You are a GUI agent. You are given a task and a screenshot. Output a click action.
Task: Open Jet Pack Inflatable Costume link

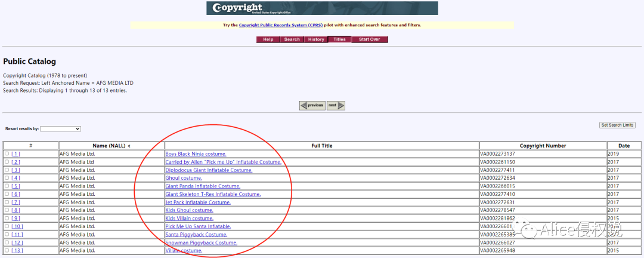pyautogui.click(x=198, y=202)
